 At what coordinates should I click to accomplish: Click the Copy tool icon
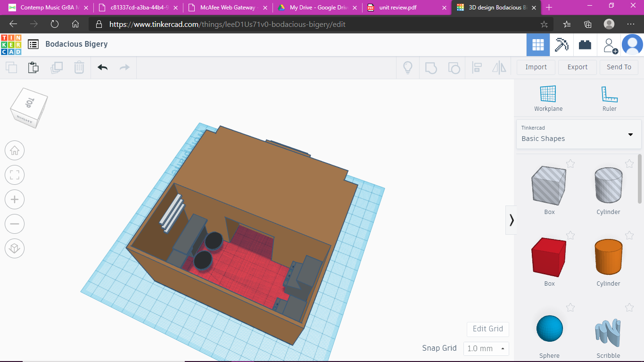point(11,67)
